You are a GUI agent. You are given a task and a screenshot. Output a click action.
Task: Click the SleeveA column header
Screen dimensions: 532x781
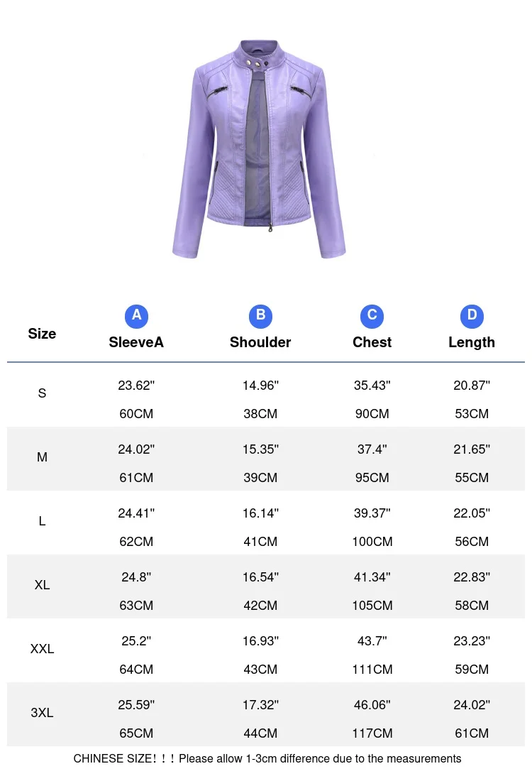(x=136, y=342)
